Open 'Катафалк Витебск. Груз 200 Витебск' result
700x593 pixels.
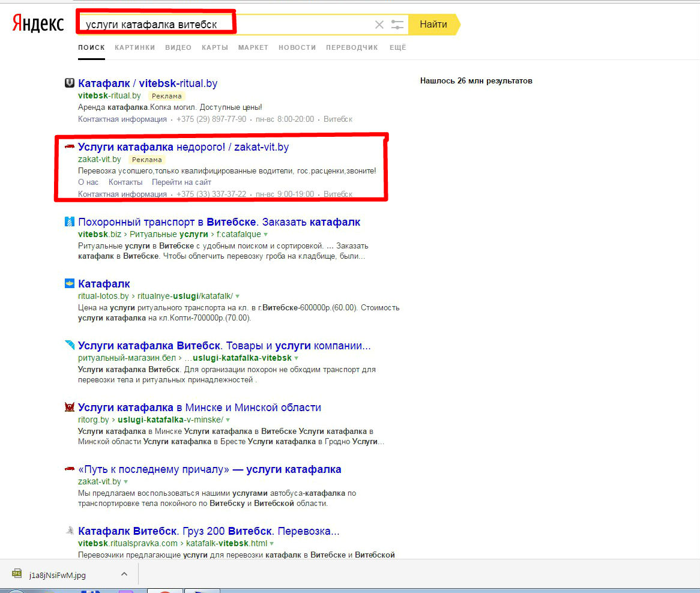(x=209, y=531)
